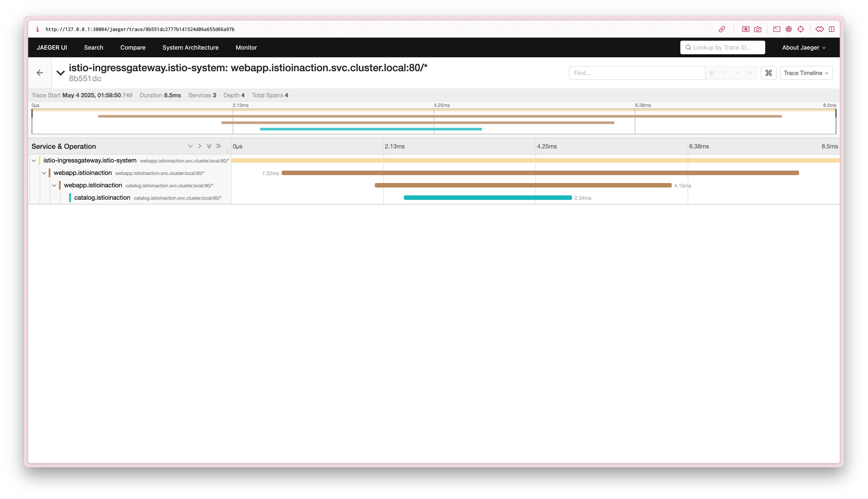Open the Trace Timeline view dropdown
The image size is (868, 499).
pyautogui.click(x=806, y=73)
